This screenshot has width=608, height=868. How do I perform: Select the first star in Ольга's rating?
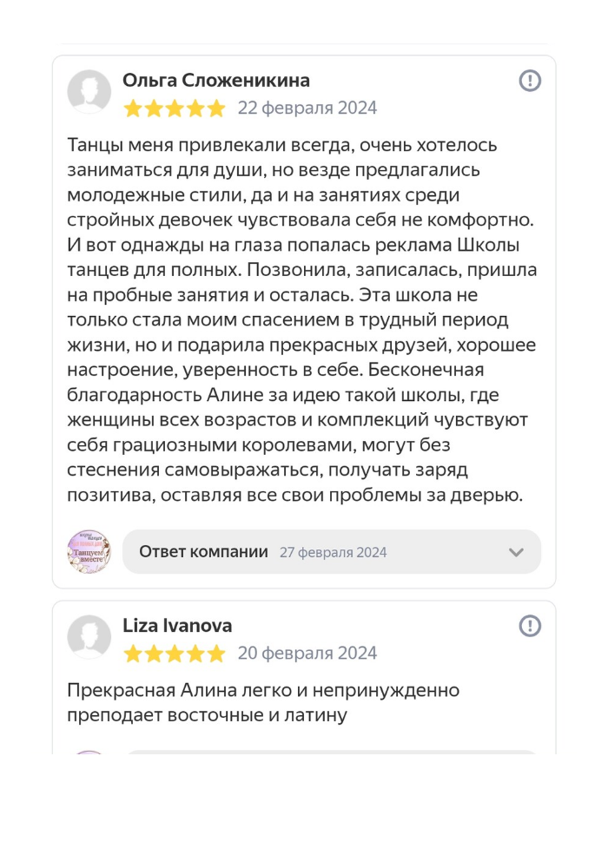coord(133,108)
